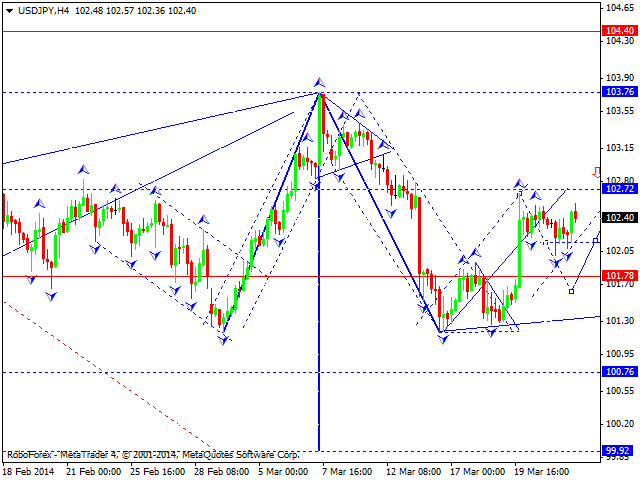
Task: Click the 102.40 current price tag
Action: click(x=620, y=218)
